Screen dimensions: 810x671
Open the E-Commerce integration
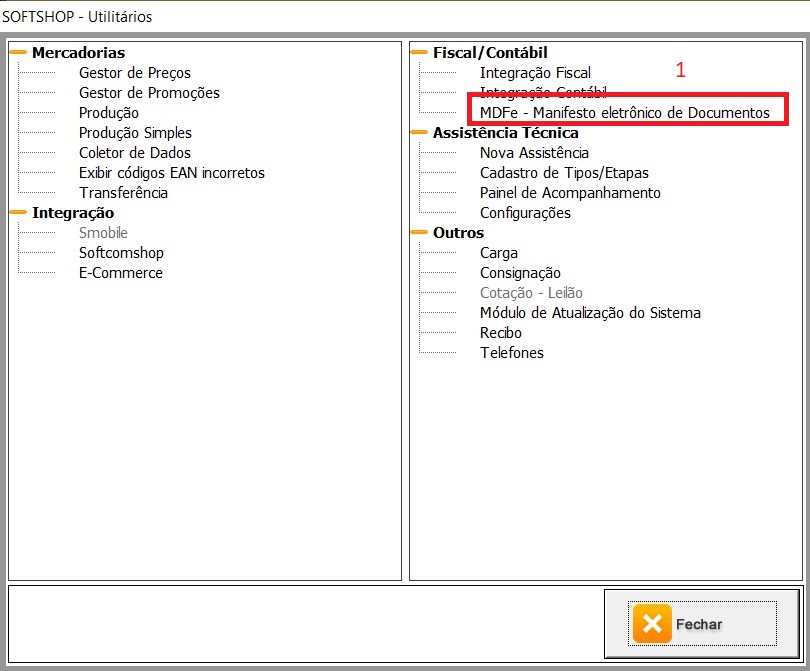[x=120, y=273]
